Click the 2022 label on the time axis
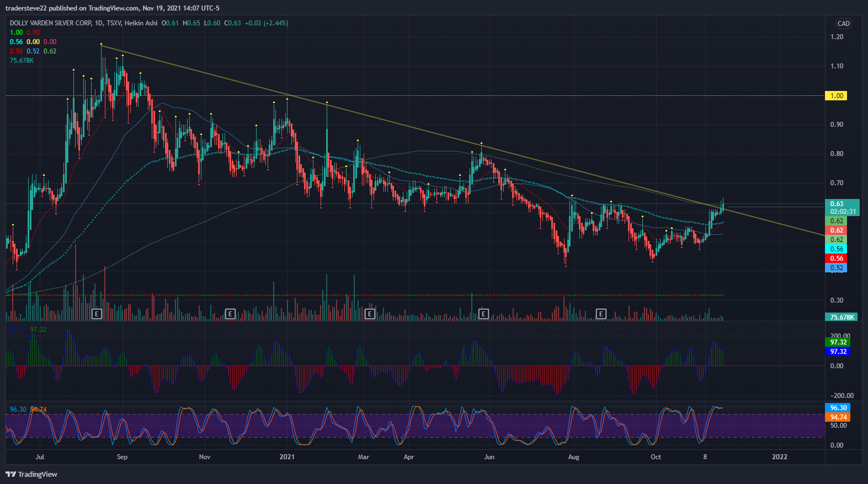Image resolution: width=868 pixels, height=484 pixels. (x=780, y=457)
